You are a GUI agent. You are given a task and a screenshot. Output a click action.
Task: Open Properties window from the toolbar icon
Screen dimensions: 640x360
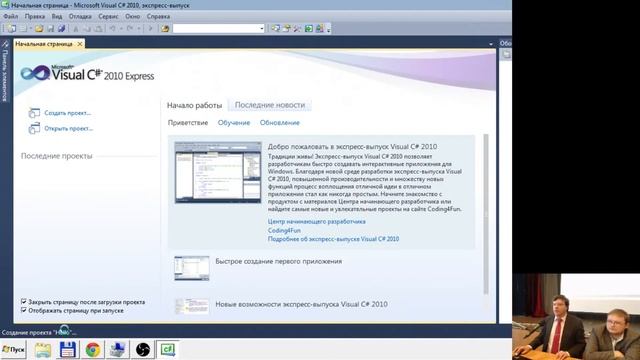pos(287,29)
